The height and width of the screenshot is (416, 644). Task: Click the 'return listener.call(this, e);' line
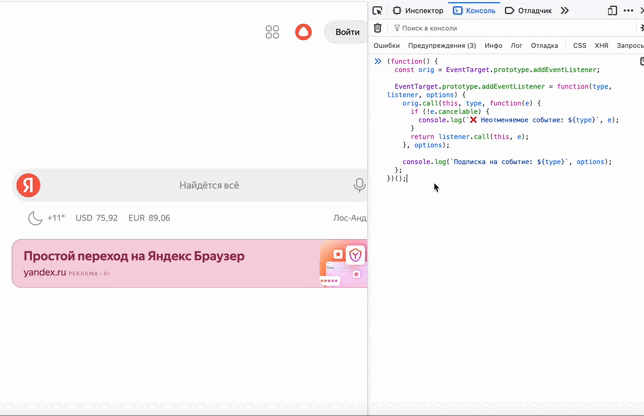[469, 137]
